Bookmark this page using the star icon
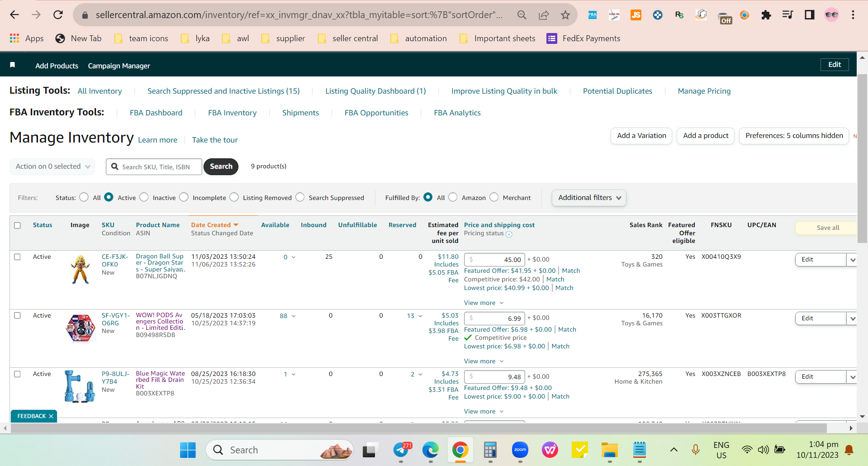 565,15
